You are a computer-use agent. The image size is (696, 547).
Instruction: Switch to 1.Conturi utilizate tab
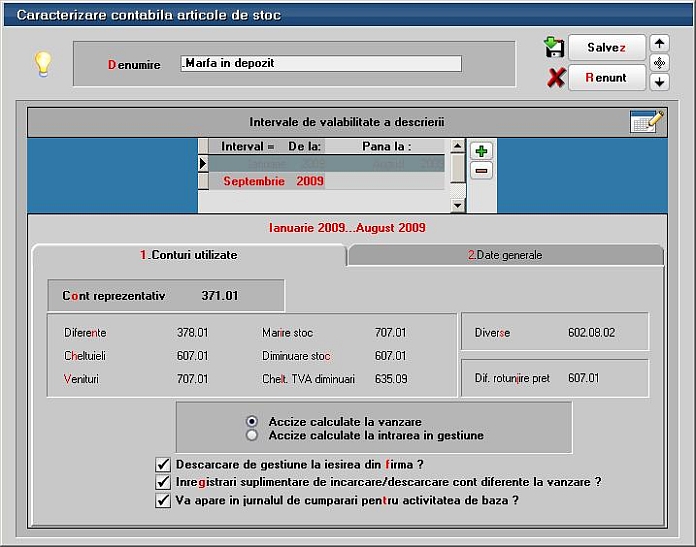pos(189,255)
